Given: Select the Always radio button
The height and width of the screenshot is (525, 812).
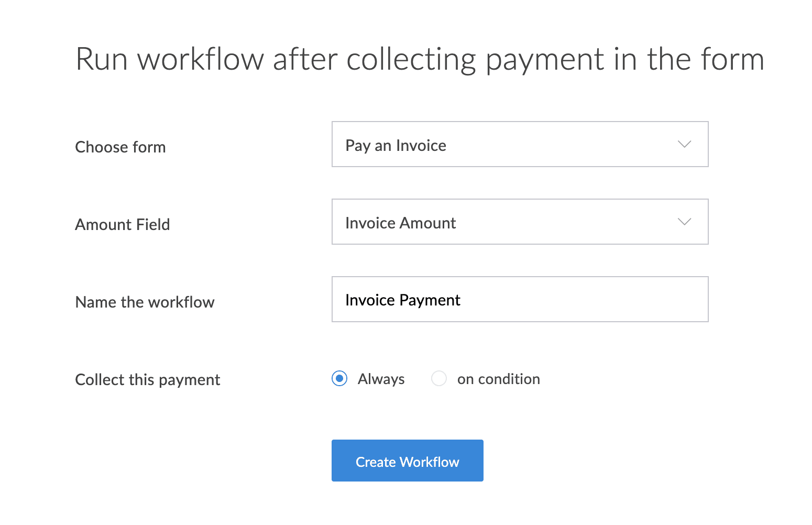Looking at the screenshot, I should pyautogui.click(x=339, y=378).
